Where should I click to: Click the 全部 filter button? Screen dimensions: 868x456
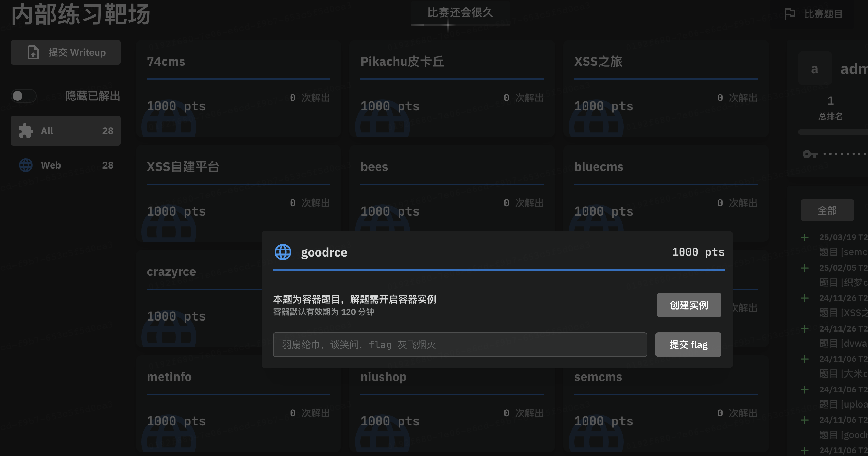pos(827,210)
